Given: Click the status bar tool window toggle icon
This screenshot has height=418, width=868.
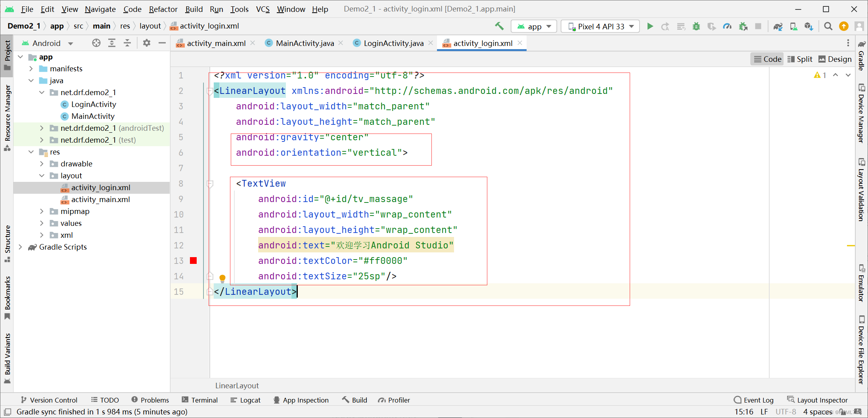Looking at the screenshot, I should click(x=8, y=412).
